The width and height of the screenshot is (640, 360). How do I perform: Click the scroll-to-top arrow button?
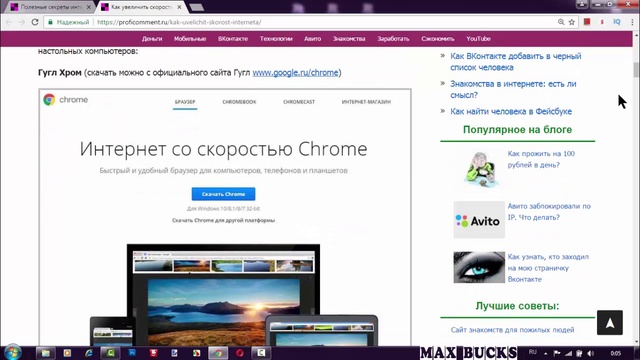(x=610, y=323)
